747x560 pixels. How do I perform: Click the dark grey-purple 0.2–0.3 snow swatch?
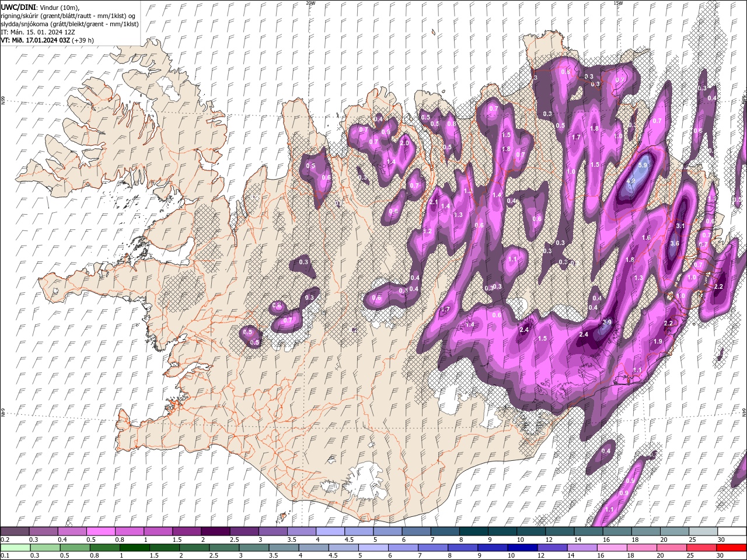pos(15,531)
